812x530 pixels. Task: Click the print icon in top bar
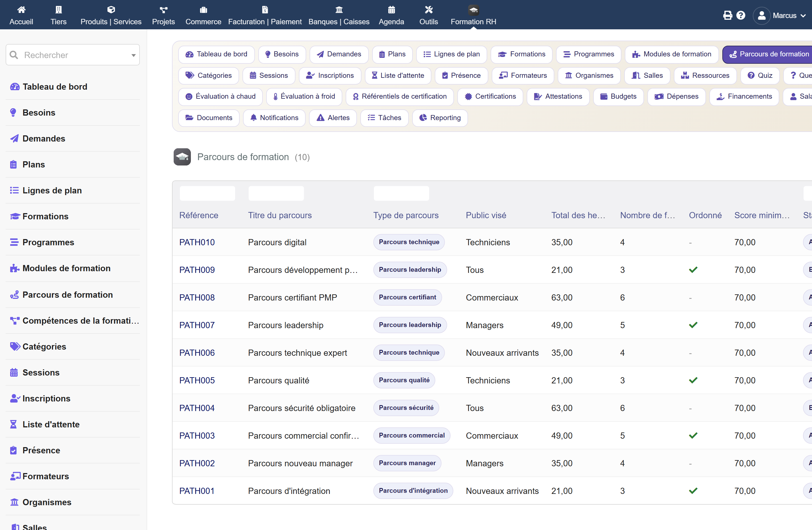point(727,15)
